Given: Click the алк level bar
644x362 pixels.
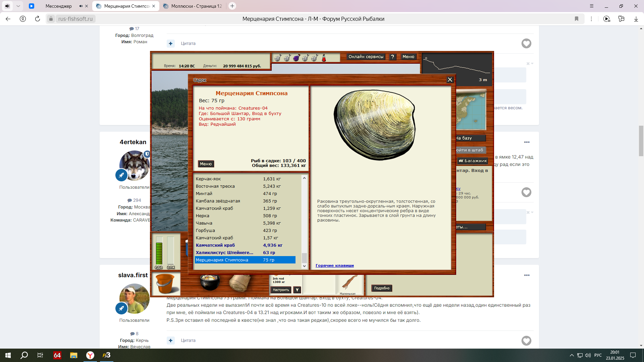Looking at the screenshot, I should click(171, 251).
